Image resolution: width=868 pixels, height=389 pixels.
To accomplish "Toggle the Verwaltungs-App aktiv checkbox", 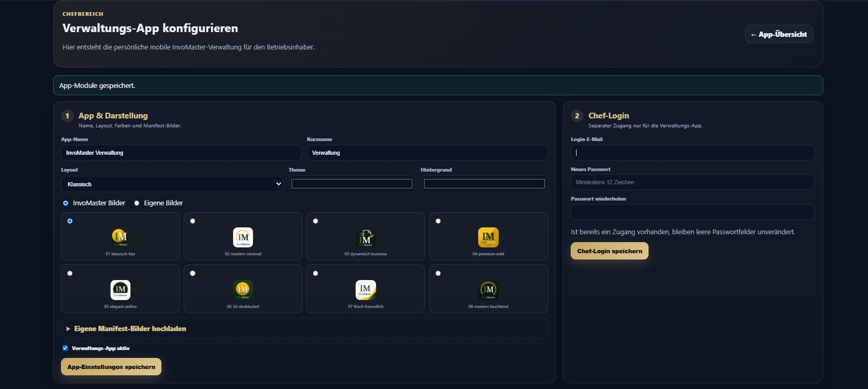I will tap(65, 348).
